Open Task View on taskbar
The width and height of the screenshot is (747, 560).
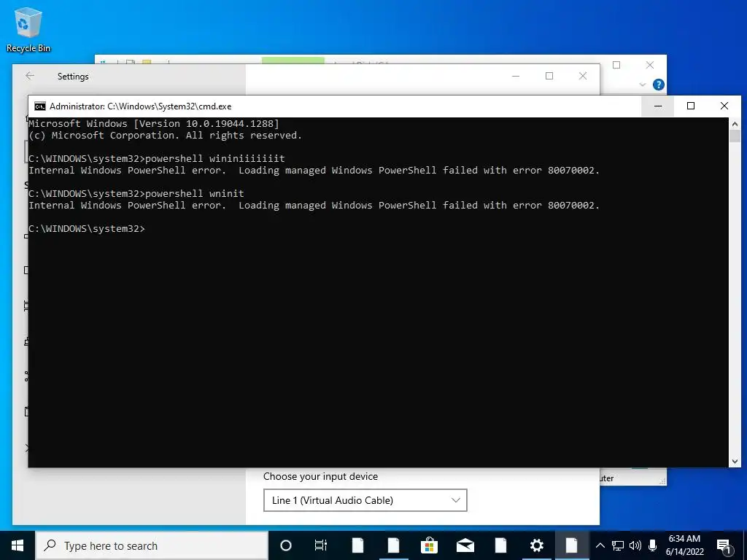point(321,545)
